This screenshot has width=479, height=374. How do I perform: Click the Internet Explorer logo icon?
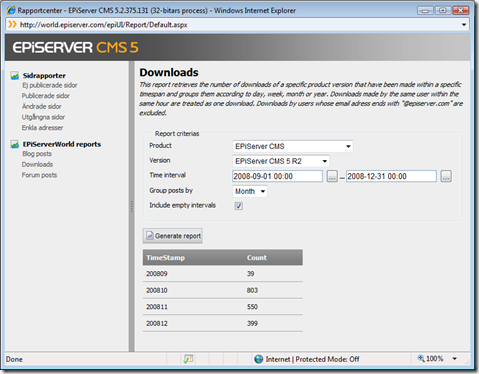pyautogui.click(x=11, y=10)
